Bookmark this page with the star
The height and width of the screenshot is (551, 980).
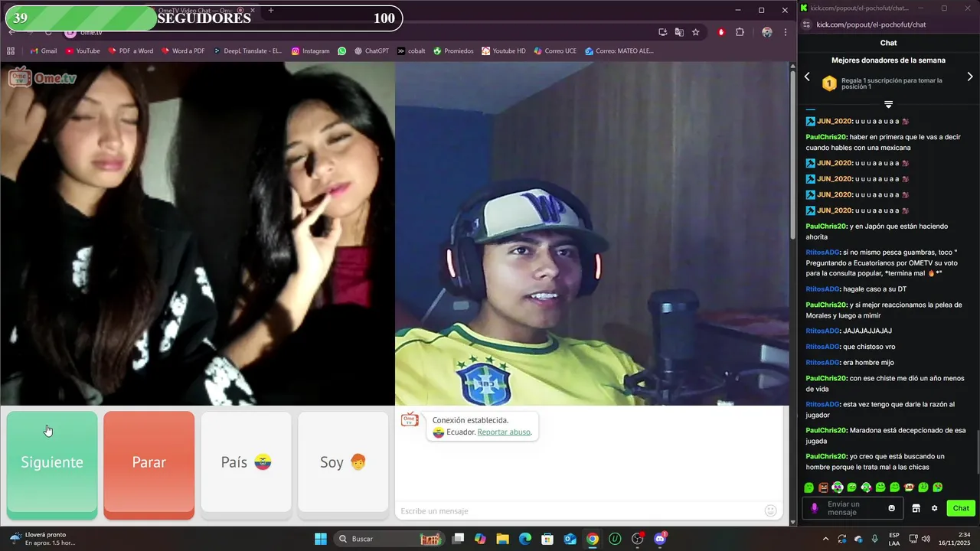(x=695, y=32)
